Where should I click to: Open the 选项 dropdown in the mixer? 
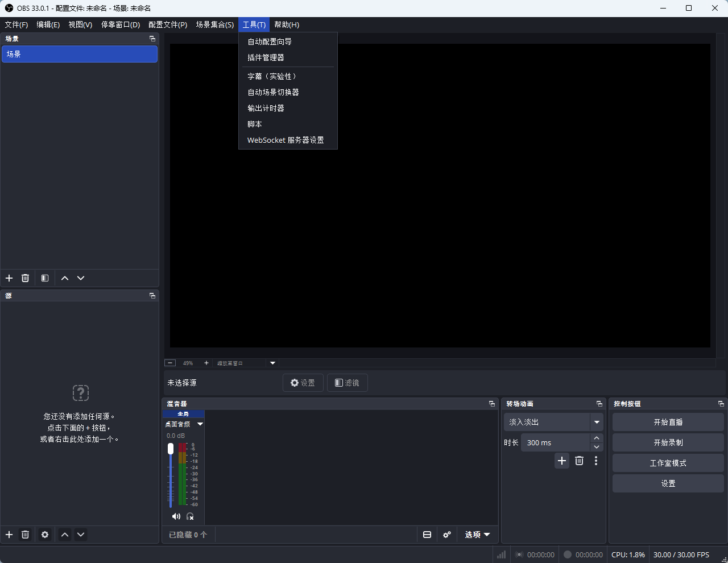point(478,535)
